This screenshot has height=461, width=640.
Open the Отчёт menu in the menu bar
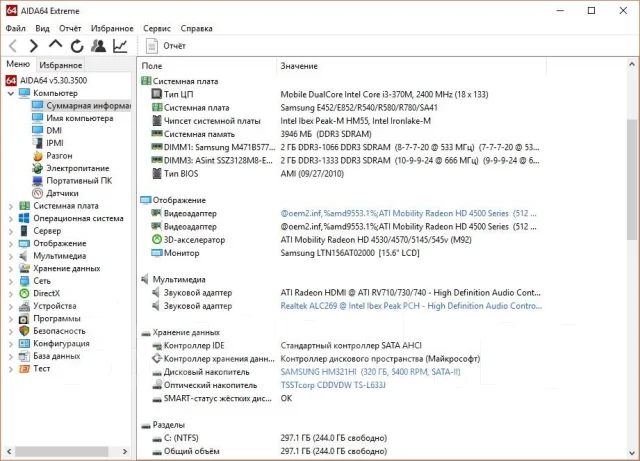70,28
